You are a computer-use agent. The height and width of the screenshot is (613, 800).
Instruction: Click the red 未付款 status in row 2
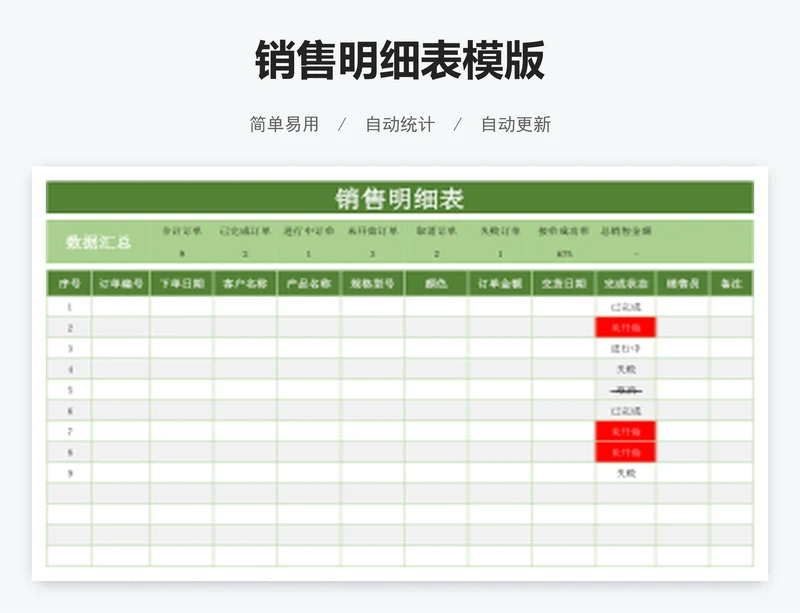626,328
